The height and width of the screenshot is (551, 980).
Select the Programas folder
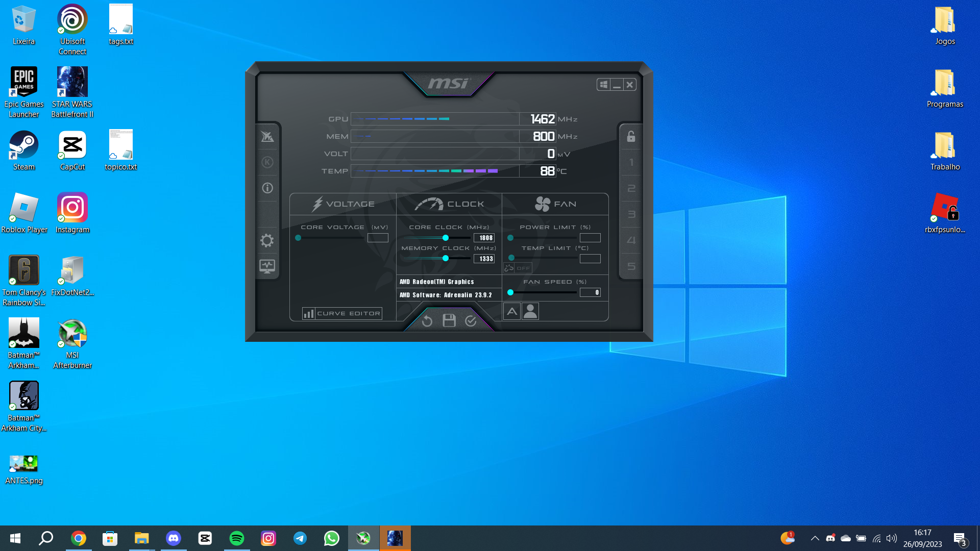945,88
